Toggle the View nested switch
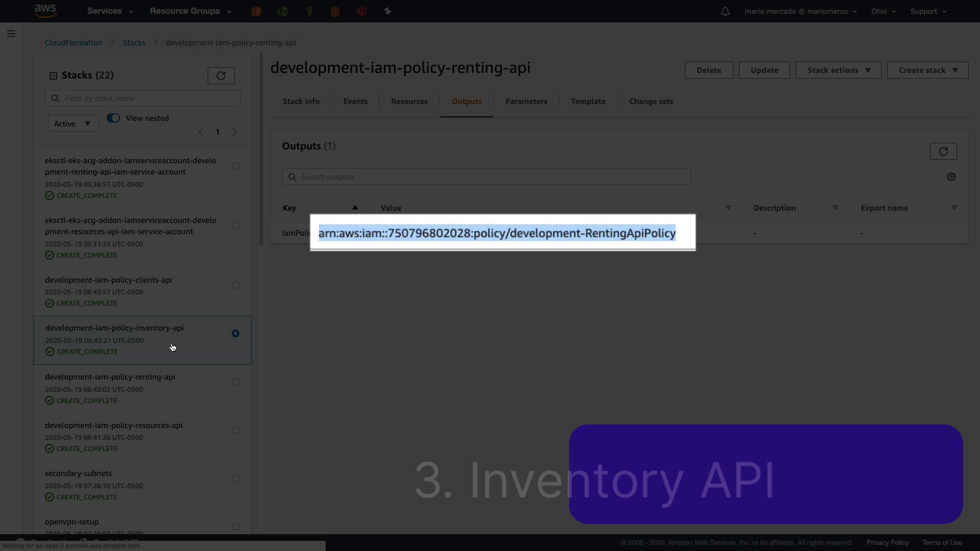This screenshot has width=980, height=551. coord(113,118)
